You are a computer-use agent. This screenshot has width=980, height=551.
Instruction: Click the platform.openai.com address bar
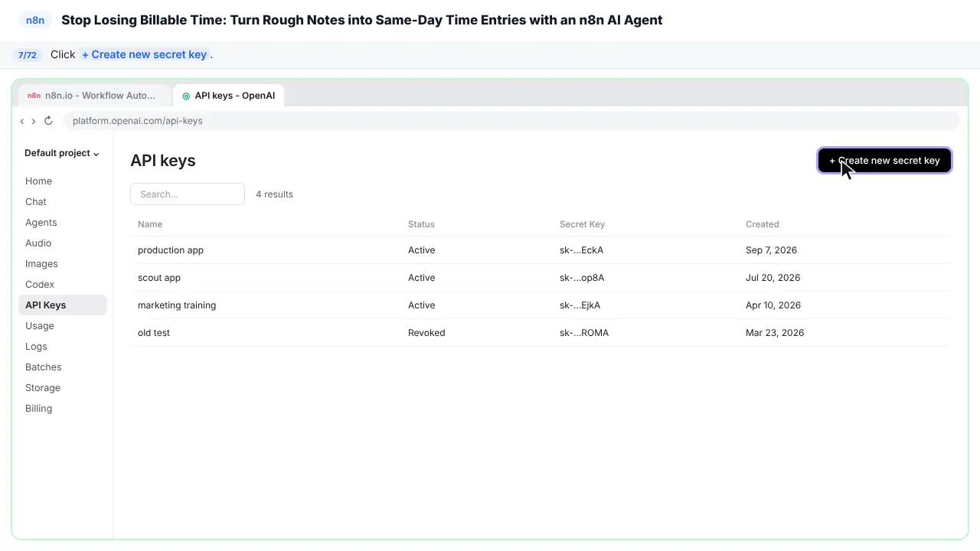point(511,121)
